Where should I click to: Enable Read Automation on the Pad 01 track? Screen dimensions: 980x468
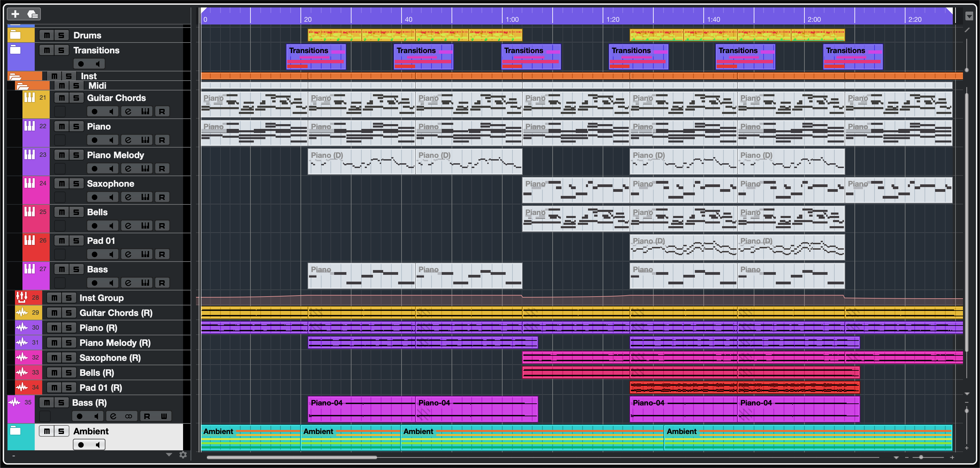(162, 254)
